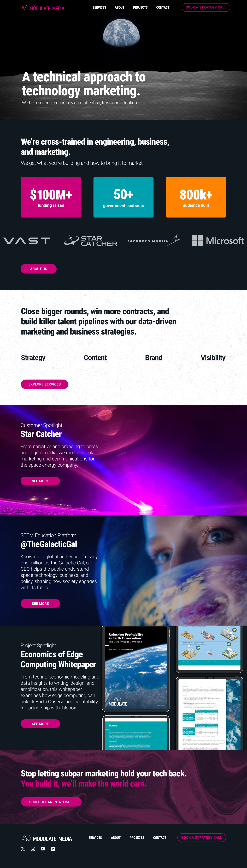Open the YouTube icon in footer
This screenshot has width=247, height=868.
point(43,849)
